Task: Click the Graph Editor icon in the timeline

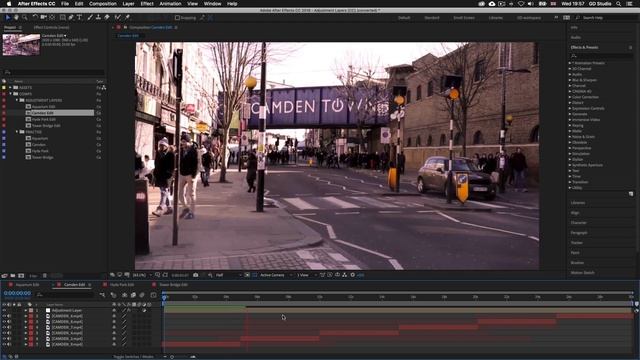Action: [x=153, y=295]
